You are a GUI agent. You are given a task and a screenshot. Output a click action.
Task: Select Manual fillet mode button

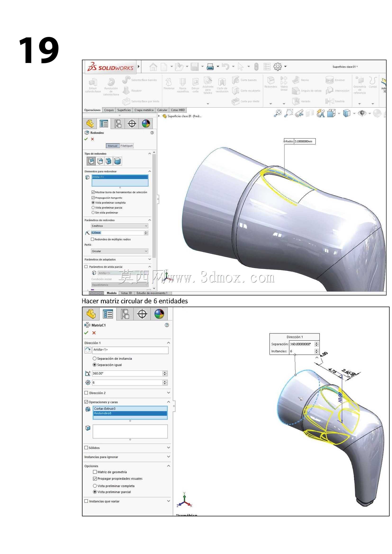click(x=113, y=146)
